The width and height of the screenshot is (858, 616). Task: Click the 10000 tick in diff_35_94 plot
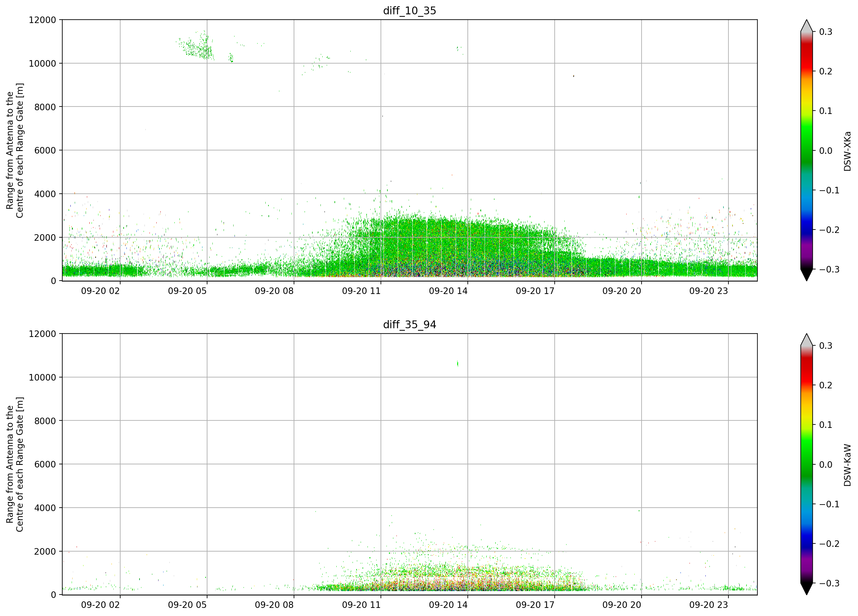[x=42, y=377]
